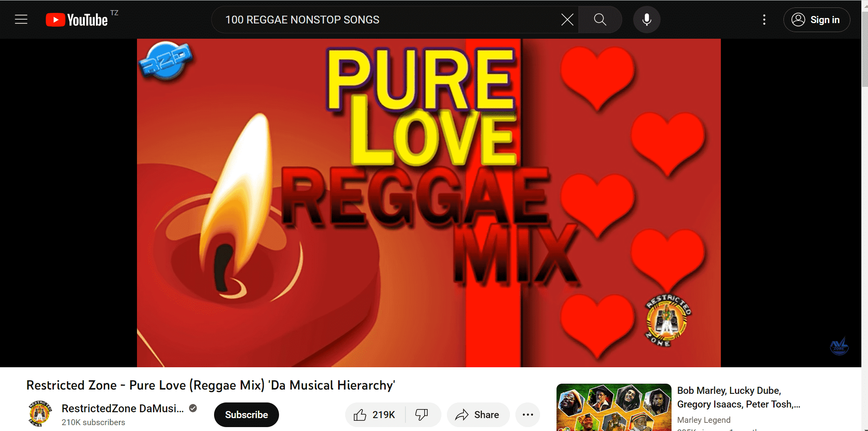Click the magnifier search button
Image resolution: width=868 pixels, height=431 pixels.
click(x=600, y=20)
